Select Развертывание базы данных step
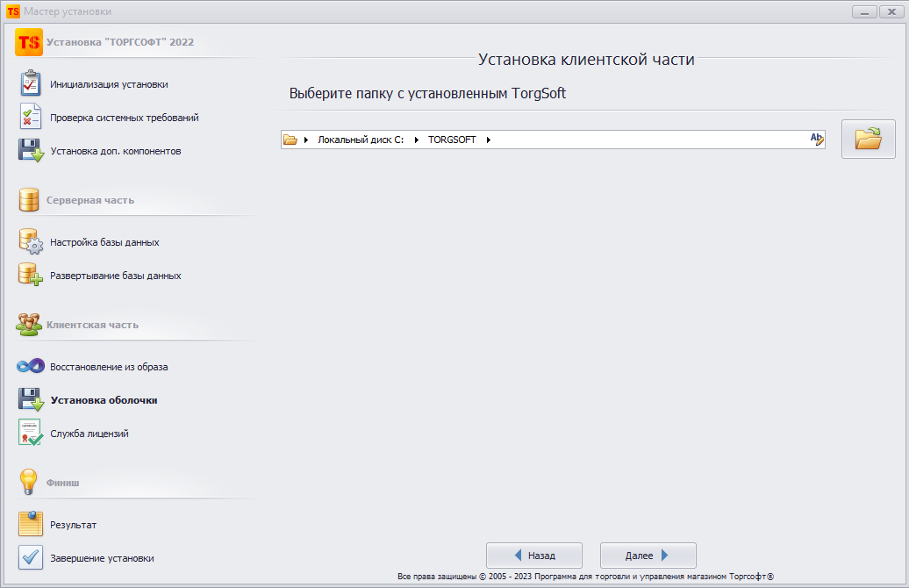The image size is (909, 588). pos(115,276)
